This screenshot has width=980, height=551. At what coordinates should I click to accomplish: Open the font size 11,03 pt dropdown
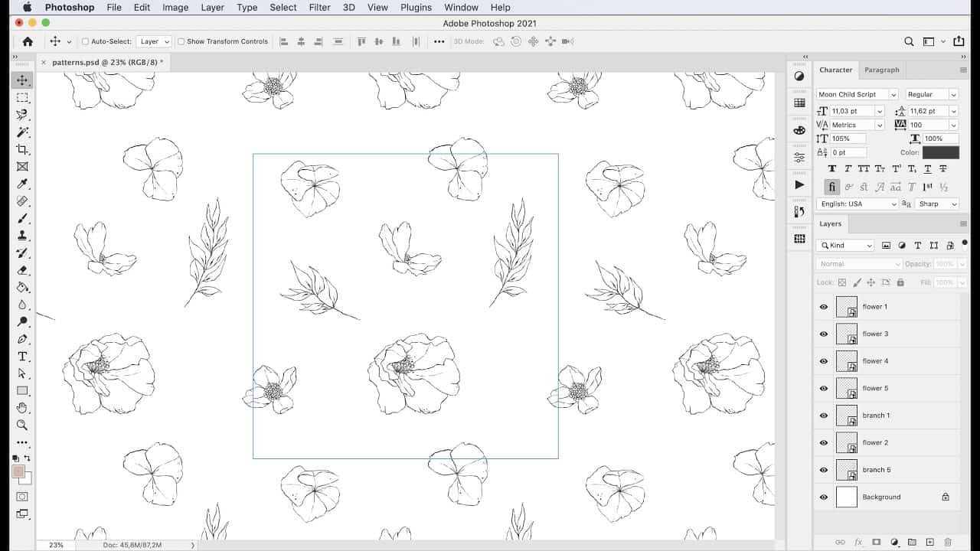(880, 111)
